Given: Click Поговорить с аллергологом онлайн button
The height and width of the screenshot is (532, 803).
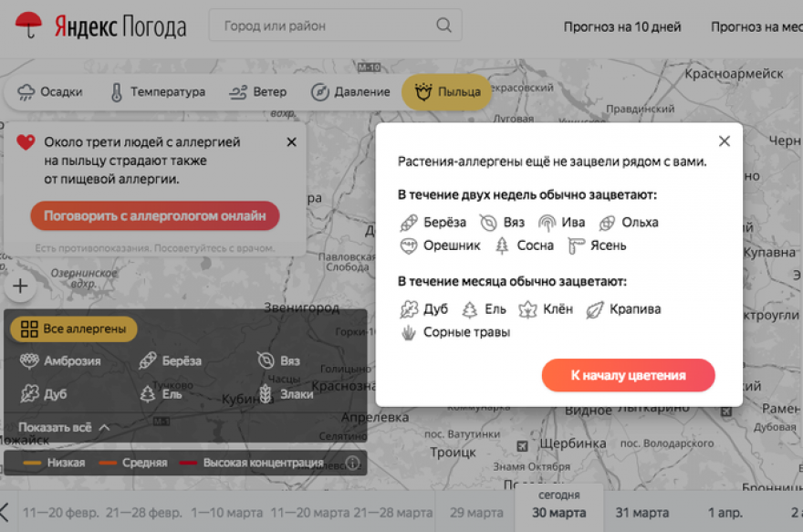Looking at the screenshot, I should 155,216.
